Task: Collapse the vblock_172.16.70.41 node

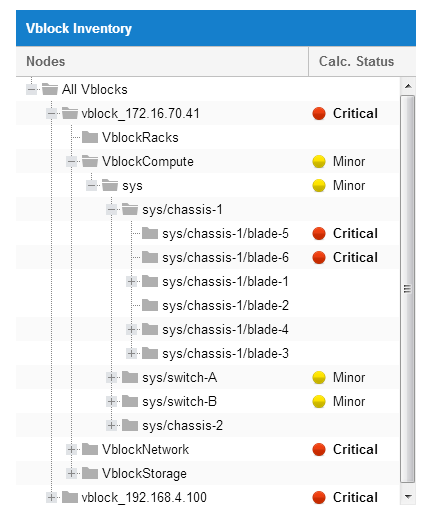Action: point(52,113)
